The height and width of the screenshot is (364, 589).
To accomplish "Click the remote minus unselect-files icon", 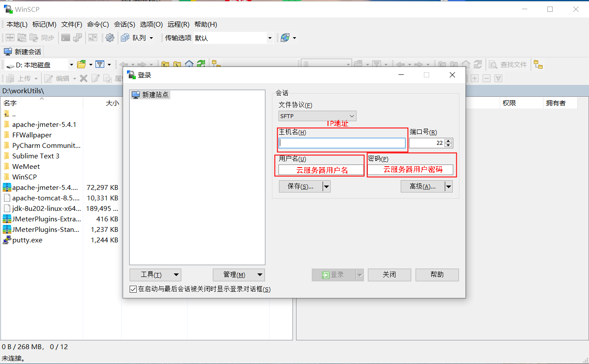I will [x=486, y=78].
